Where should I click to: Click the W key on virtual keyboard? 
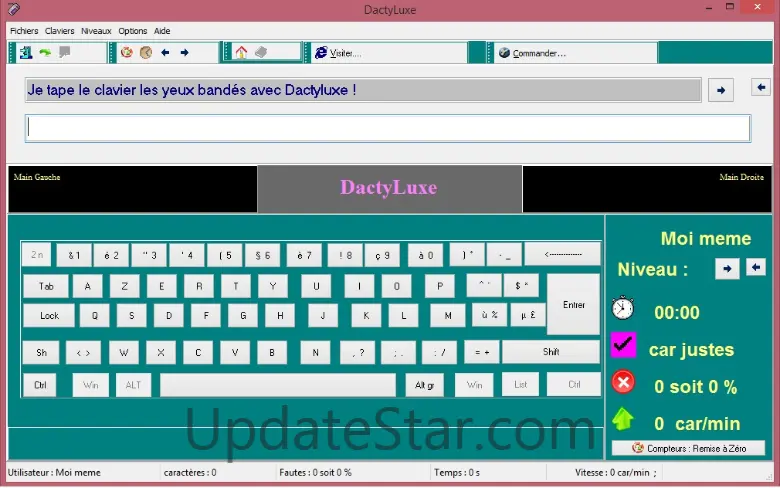(124, 353)
